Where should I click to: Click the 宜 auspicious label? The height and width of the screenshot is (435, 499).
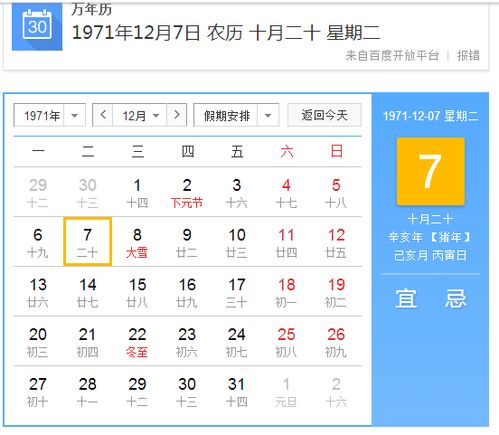[x=406, y=298]
